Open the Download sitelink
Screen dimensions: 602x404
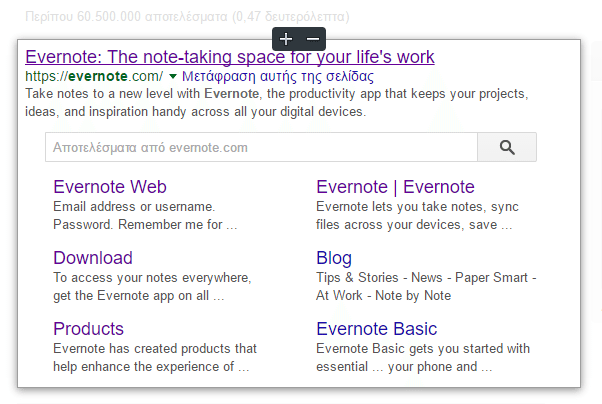coord(93,258)
